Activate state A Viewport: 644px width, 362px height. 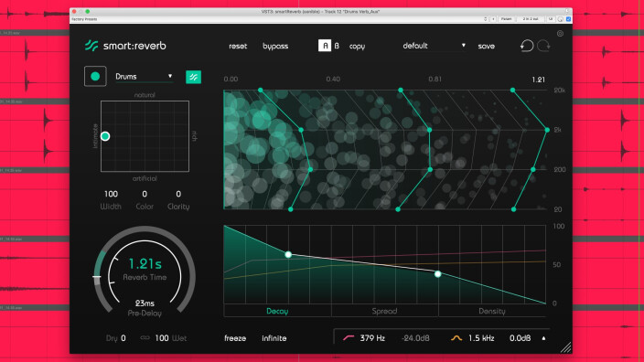(325, 46)
